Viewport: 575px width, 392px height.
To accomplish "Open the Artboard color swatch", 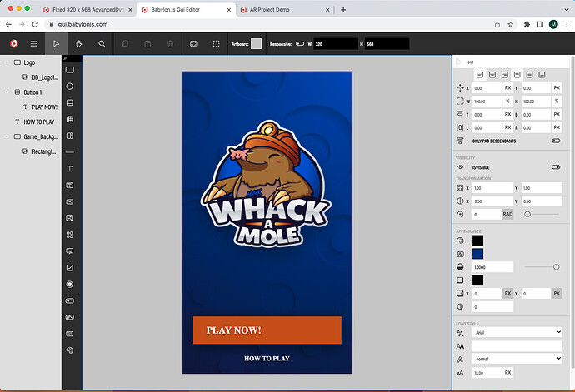I will (257, 44).
